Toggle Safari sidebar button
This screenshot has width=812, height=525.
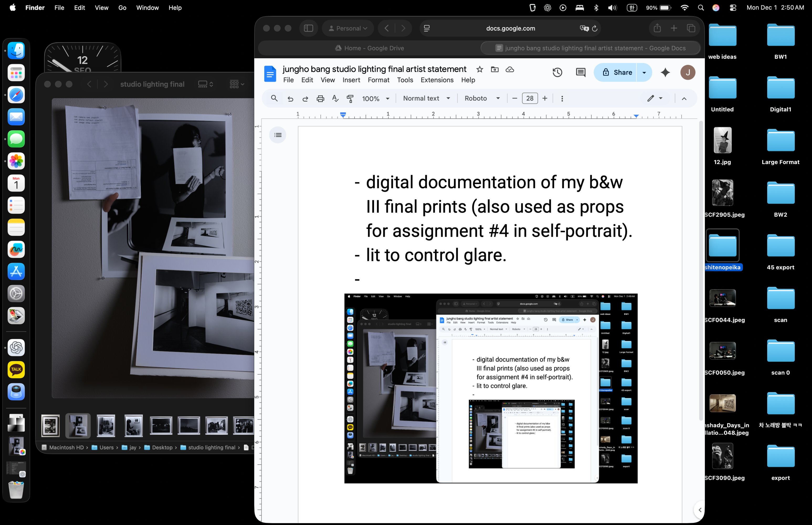coord(308,28)
